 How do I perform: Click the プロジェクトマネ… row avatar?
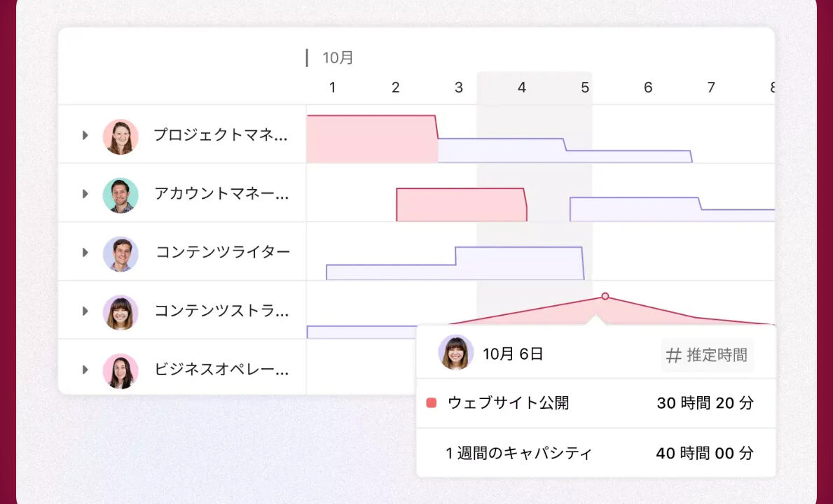[x=121, y=136]
